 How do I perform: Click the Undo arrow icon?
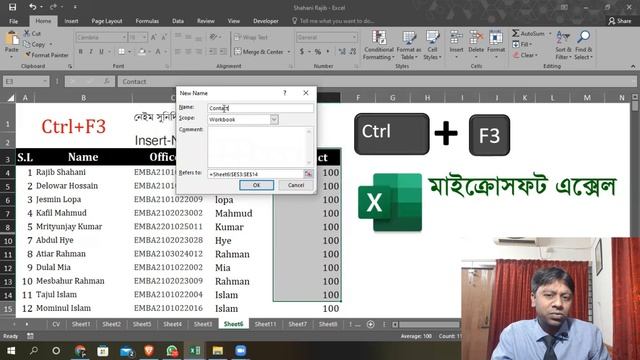33,7
